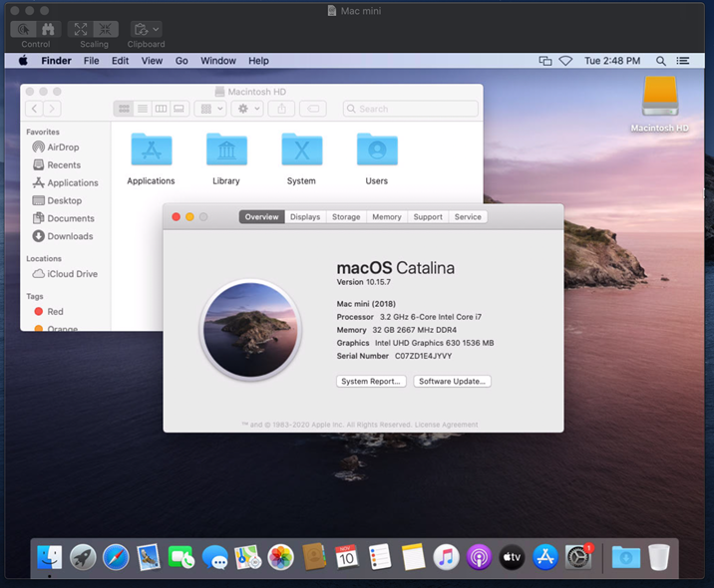Image resolution: width=714 pixels, height=588 pixels.
Task: Open System Preferences from the Dock
Action: tap(578, 557)
